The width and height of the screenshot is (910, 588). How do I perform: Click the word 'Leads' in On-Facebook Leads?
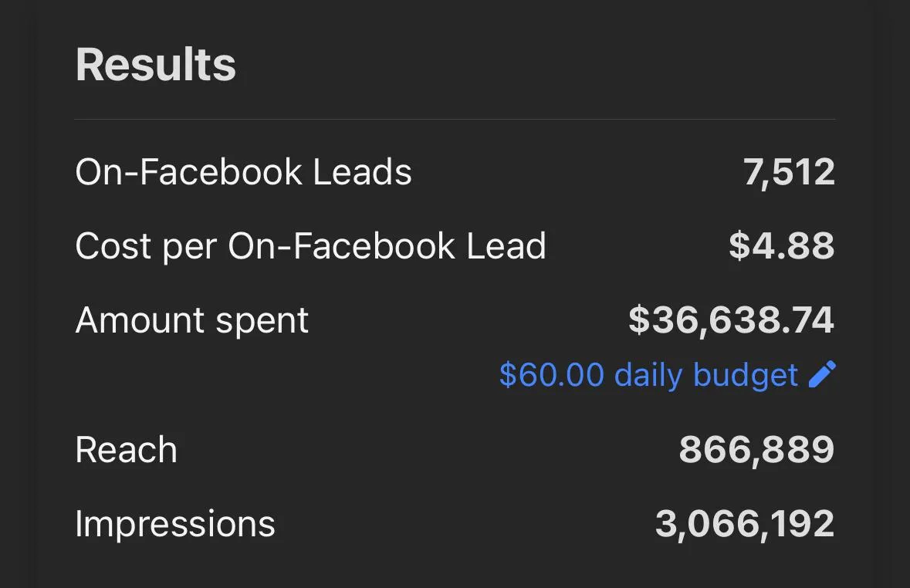click(362, 171)
